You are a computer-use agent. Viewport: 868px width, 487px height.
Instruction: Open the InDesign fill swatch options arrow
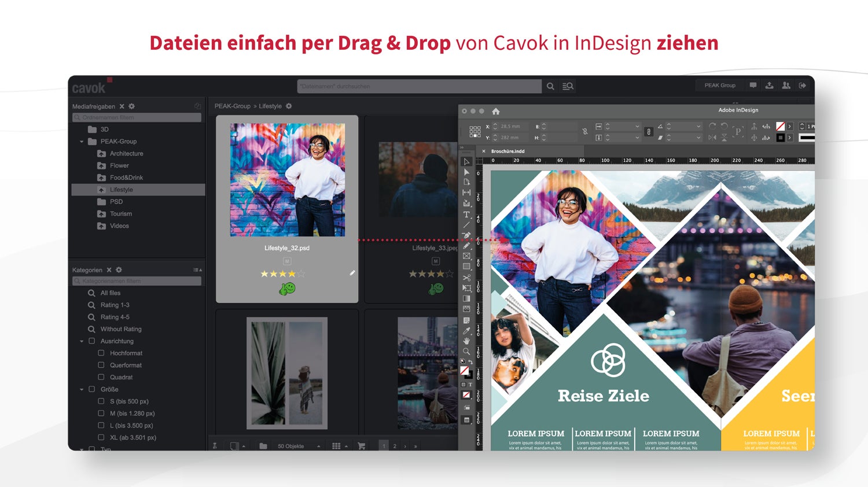click(789, 126)
